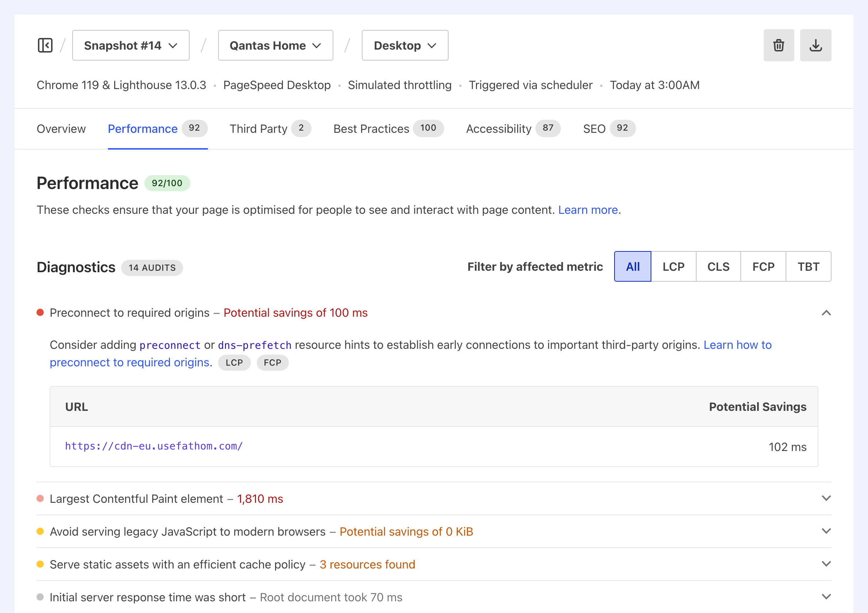Image resolution: width=868 pixels, height=613 pixels.
Task: Click the download report icon
Action: click(x=815, y=45)
